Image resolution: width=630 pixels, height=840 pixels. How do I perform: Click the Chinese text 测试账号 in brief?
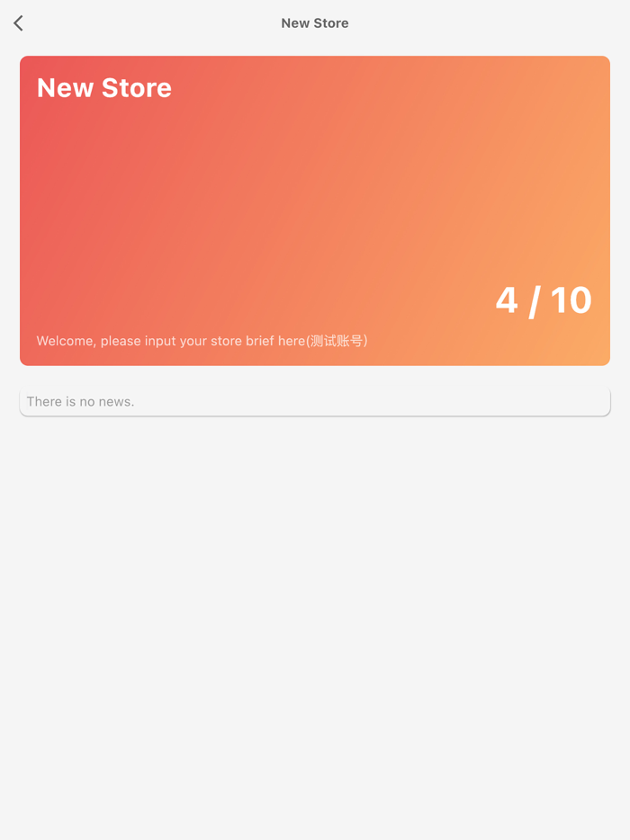click(x=337, y=341)
